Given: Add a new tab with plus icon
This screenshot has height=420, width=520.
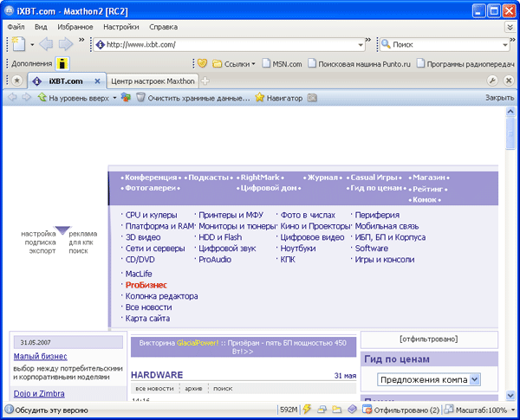Looking at the screenshot, I should tap(205, 81).
